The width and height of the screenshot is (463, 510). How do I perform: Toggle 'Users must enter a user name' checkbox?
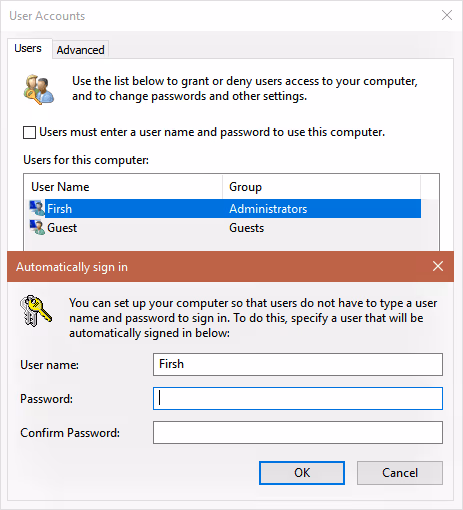pos(29,132)
